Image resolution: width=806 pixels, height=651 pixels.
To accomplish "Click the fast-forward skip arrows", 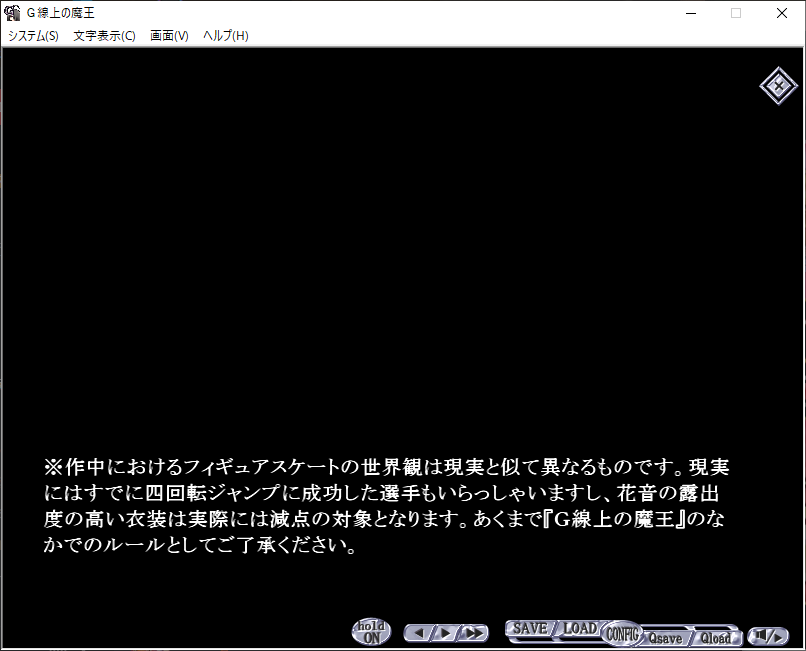I will click(474, 633).
